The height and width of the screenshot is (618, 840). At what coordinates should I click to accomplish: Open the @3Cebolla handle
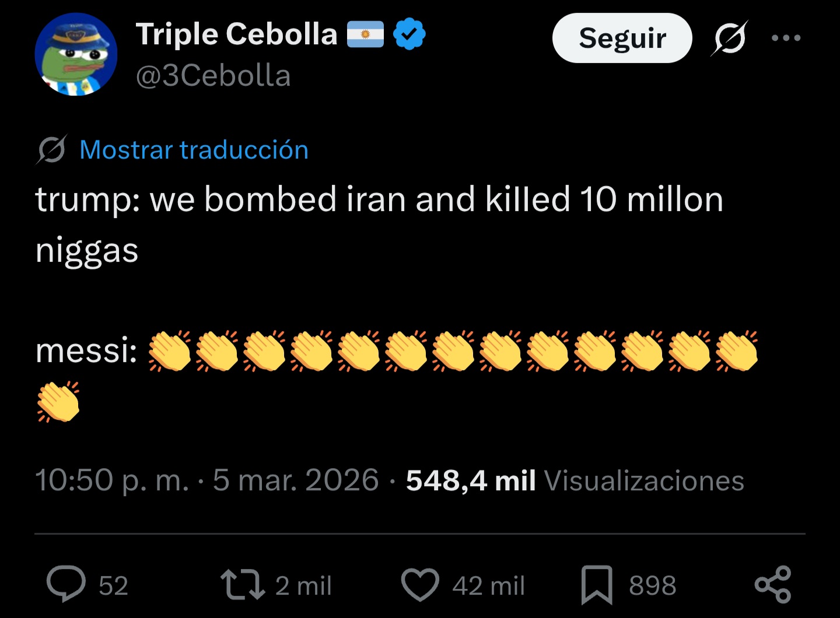213,76
